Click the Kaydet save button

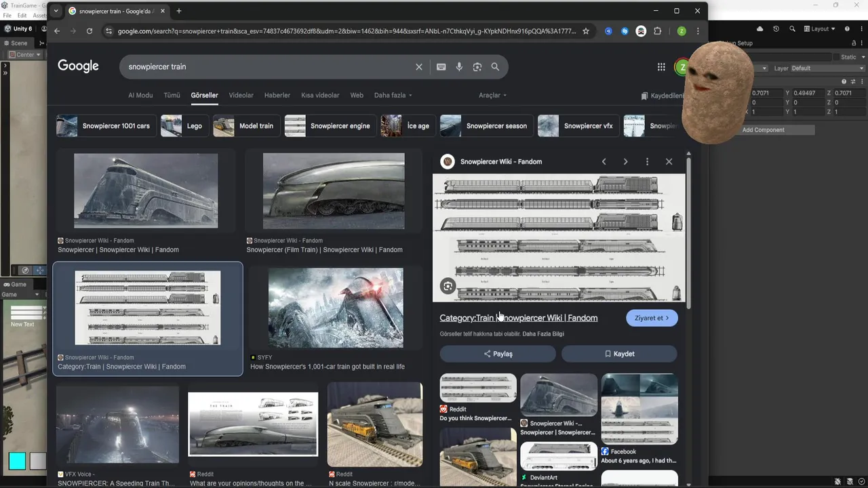click(x=619, y=354)
